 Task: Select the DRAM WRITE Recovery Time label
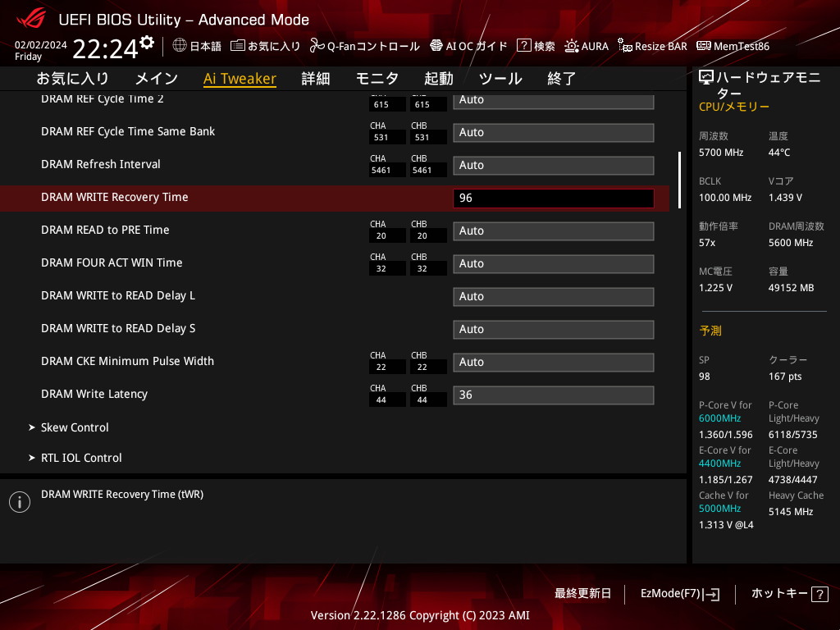(115, 197)
